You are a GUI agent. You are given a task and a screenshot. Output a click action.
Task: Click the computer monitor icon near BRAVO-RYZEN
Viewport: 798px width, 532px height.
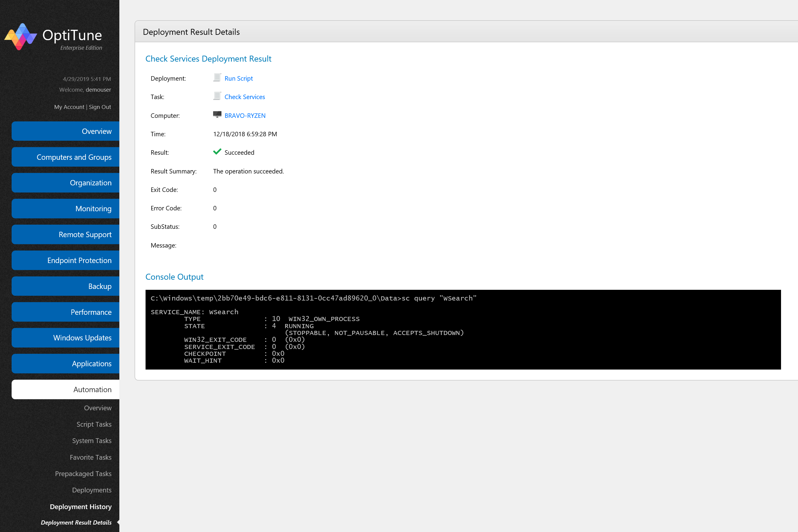(x=217, y=115)
